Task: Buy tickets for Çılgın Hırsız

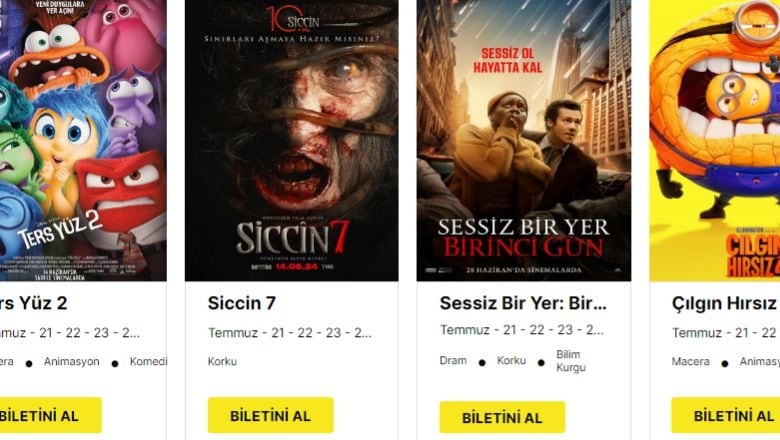Action: point(726,415)
